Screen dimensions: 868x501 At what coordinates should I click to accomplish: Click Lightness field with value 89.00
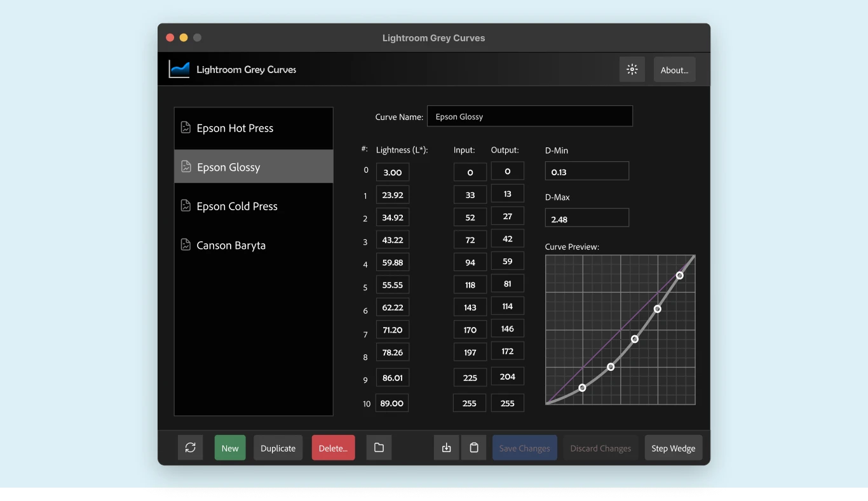[392, 403]
